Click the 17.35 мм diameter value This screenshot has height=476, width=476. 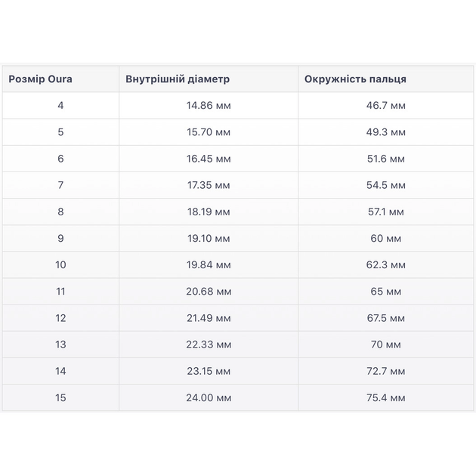(x=209, y=185)
